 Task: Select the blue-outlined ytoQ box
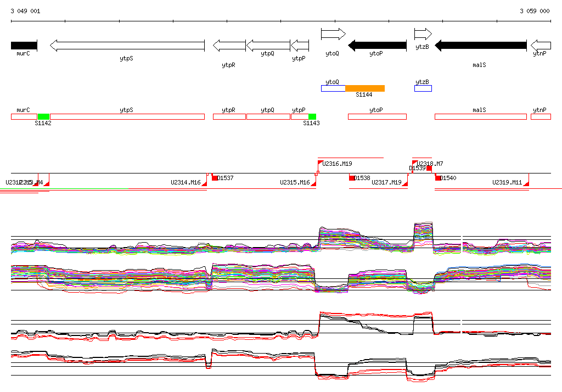[333, 88]
